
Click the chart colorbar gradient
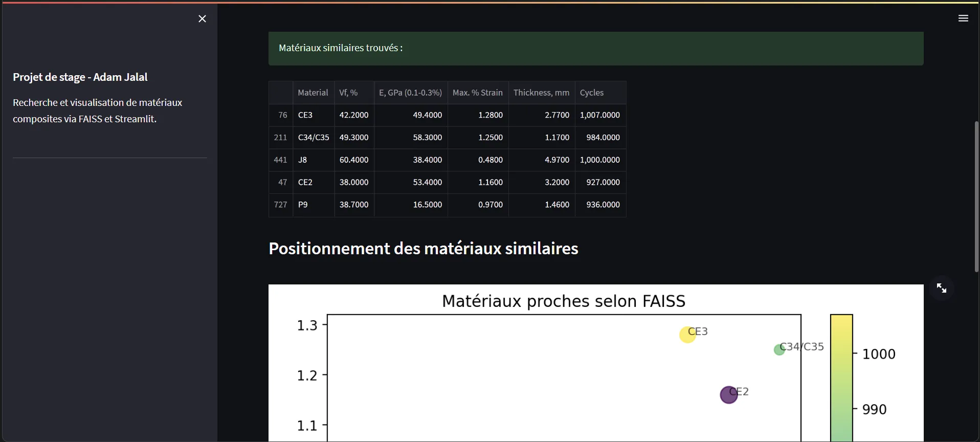tap(841, 378)
